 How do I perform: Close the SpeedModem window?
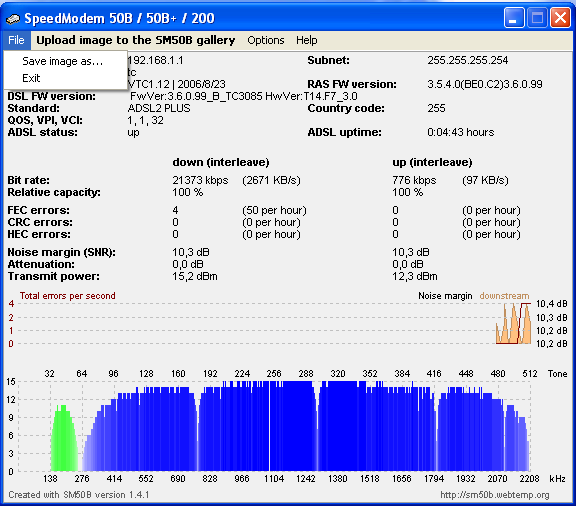[561, 18]
